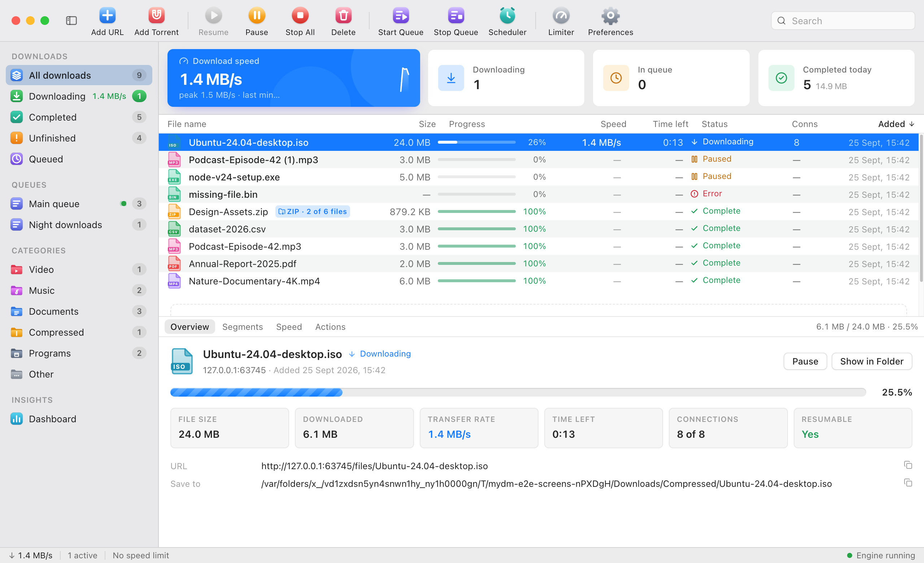The image size is (924, 563).
Task: Toggle the sidebar visibility icon
Action: tap(71, 21)
